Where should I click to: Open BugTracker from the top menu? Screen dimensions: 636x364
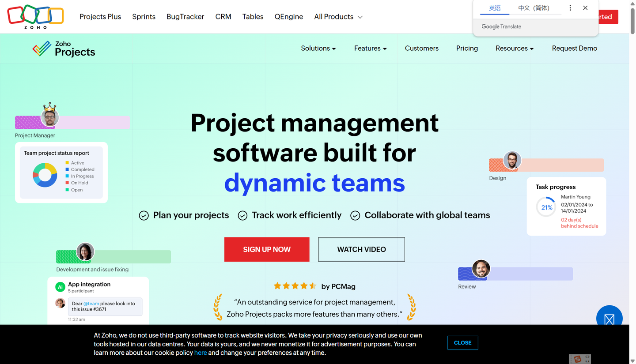tap(185, 16)
